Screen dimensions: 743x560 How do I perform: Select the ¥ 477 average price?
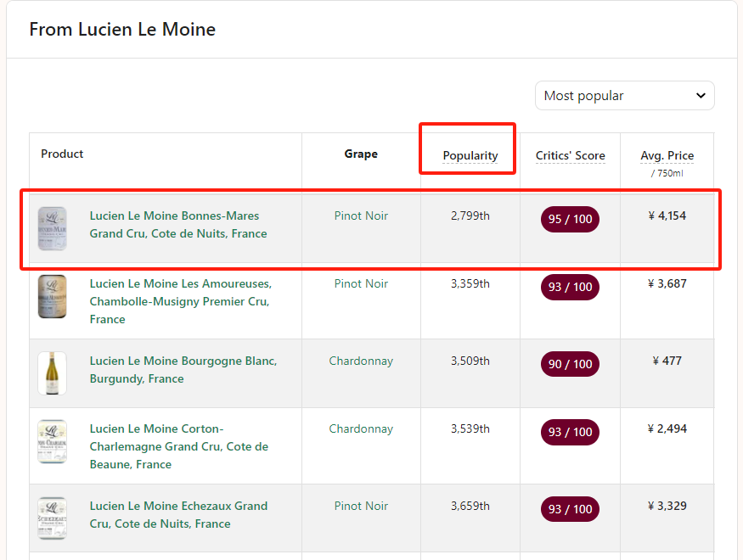tap(667, 361)
